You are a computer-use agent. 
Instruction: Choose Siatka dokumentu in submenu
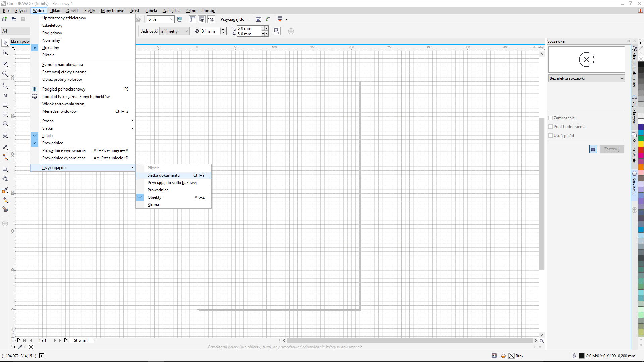click(x=163, y=175)
